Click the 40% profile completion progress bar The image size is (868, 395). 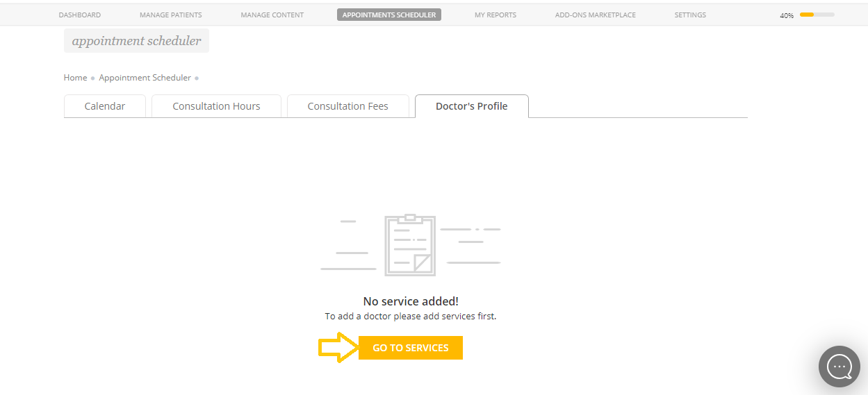coord(817,15)
